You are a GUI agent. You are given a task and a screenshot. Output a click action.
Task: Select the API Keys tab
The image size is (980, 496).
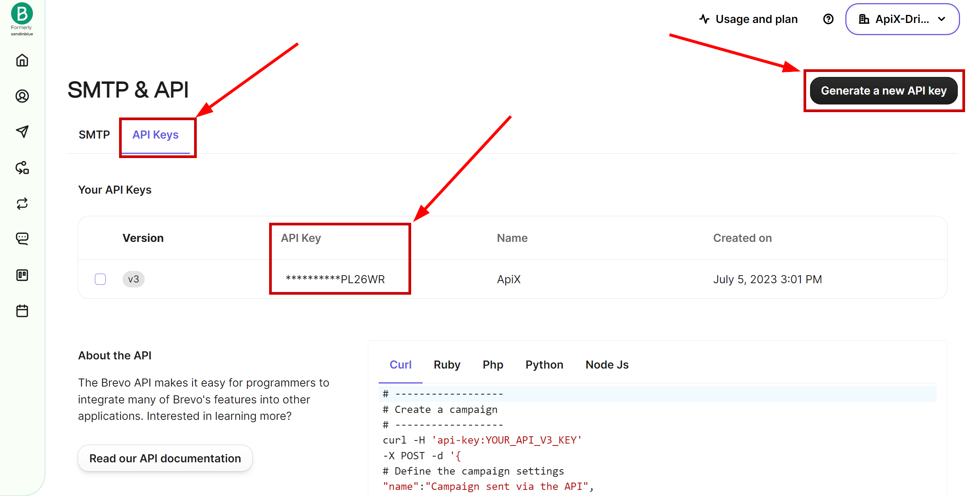tap(155, 135)
